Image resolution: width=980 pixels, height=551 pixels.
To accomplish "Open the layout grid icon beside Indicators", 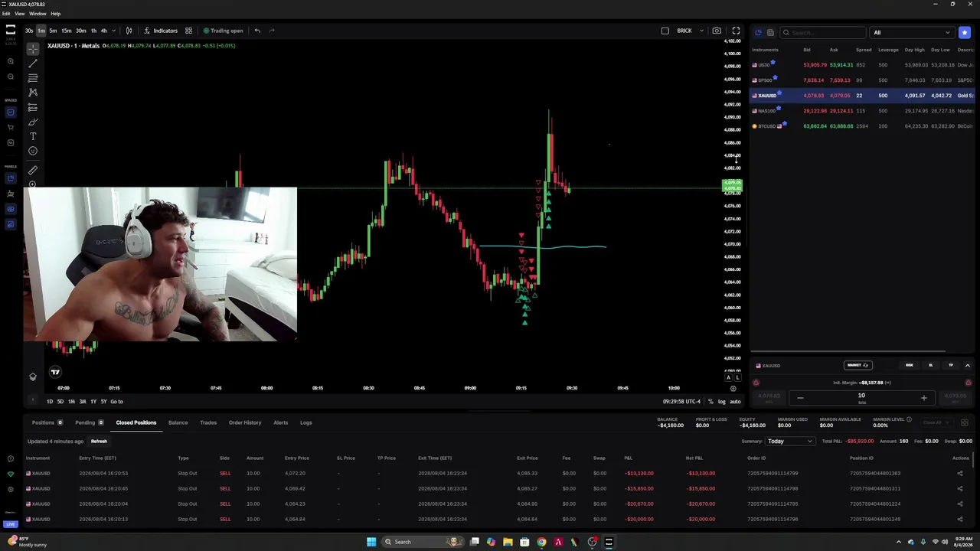I will pos(188,31).
